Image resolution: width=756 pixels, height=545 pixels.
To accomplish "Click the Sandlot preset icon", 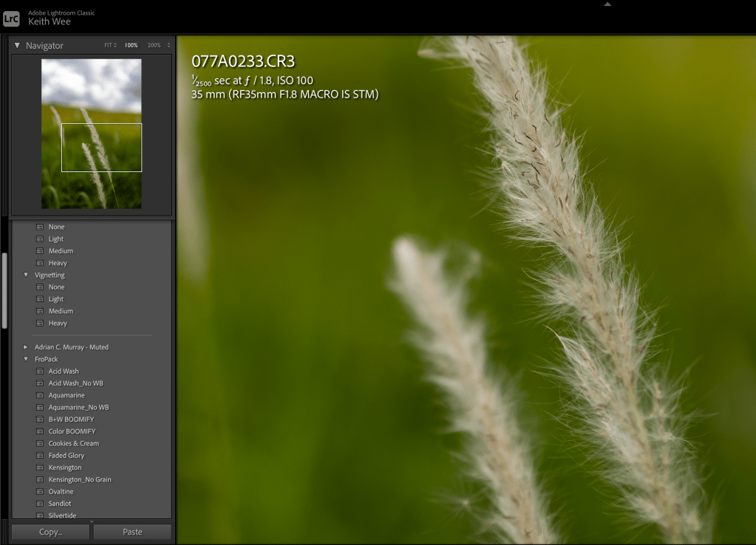I will click(40, 504).
